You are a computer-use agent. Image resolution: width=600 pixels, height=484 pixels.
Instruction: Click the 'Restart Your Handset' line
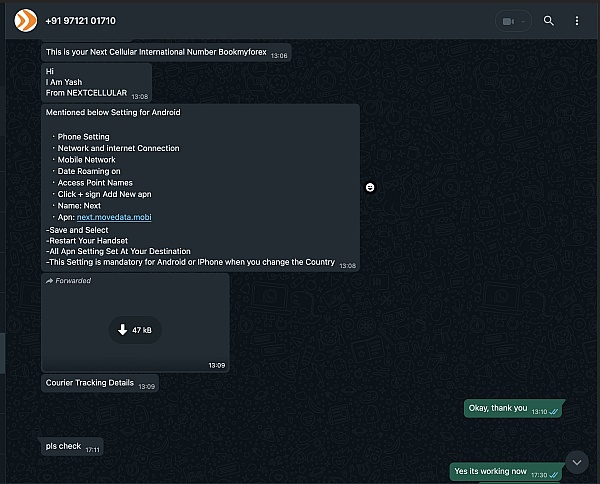(87, 241)
